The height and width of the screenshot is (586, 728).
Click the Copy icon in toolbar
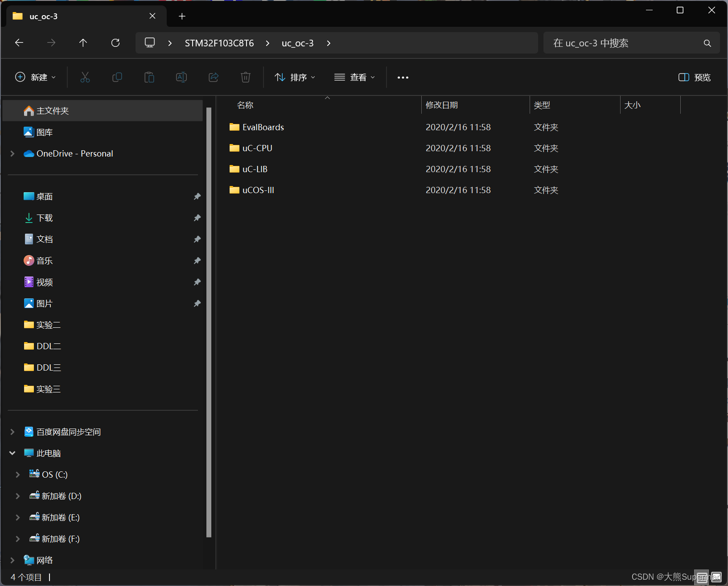[x=117, y=77]
